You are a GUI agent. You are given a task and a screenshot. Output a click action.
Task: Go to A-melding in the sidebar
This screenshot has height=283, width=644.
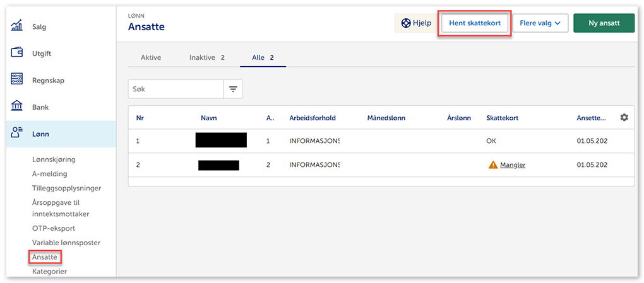(x=49, y=173)
